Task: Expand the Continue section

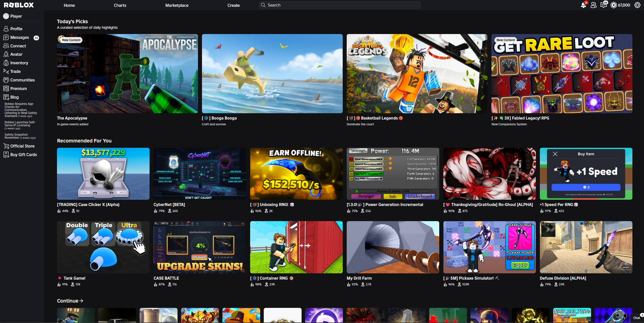Action: pyautogui.click(x=70, y=301)
